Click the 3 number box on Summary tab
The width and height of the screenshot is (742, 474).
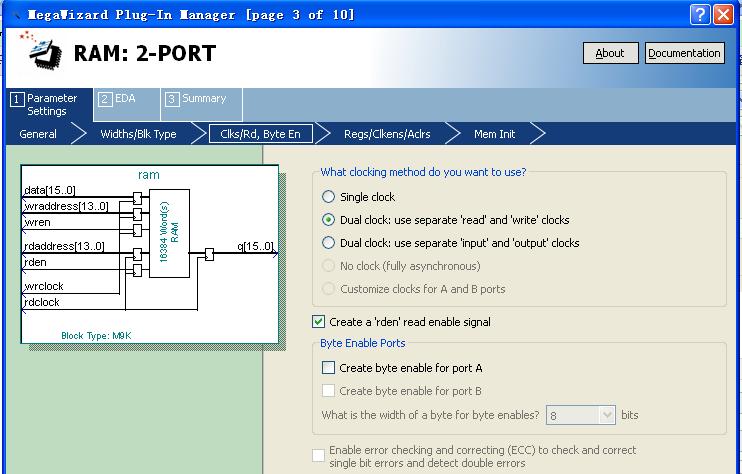pyautogui.click(x=172, y=99)
